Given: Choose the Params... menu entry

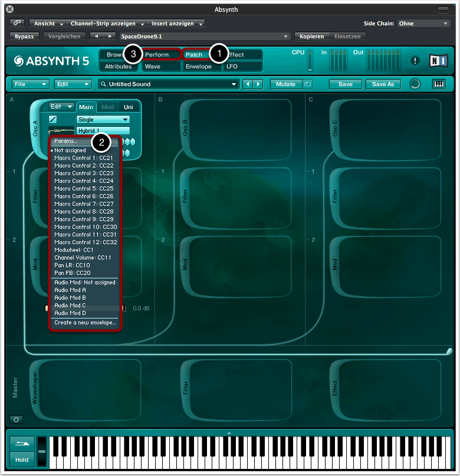Looking at the screenshot, I should coord(85,141).
